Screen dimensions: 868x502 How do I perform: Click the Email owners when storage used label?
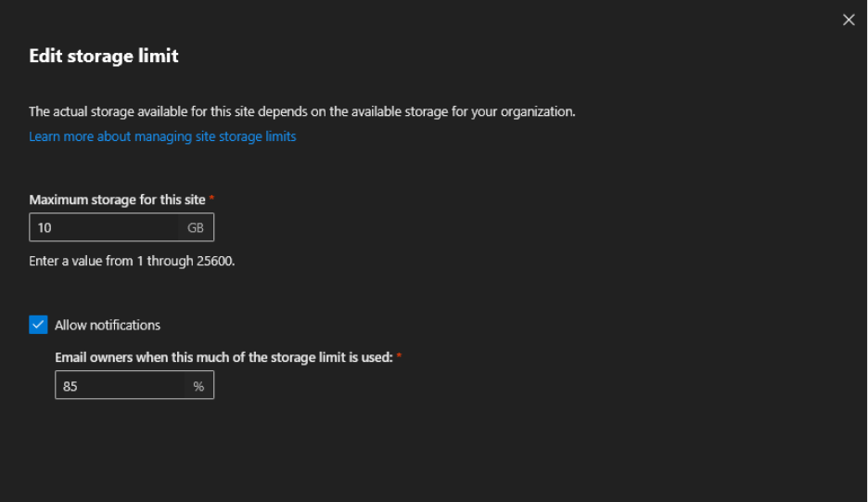point(223,357)
